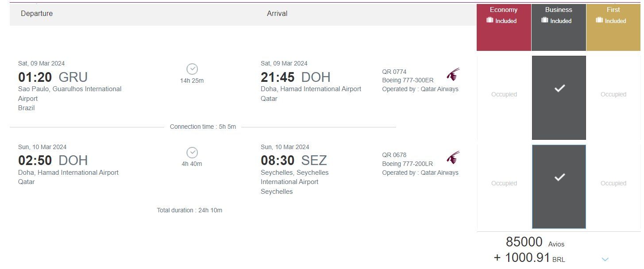This screenshot has width=644, height=269.
Task: Click Qatar Airways oryx logo beside QR 0774
Action: 453,74
